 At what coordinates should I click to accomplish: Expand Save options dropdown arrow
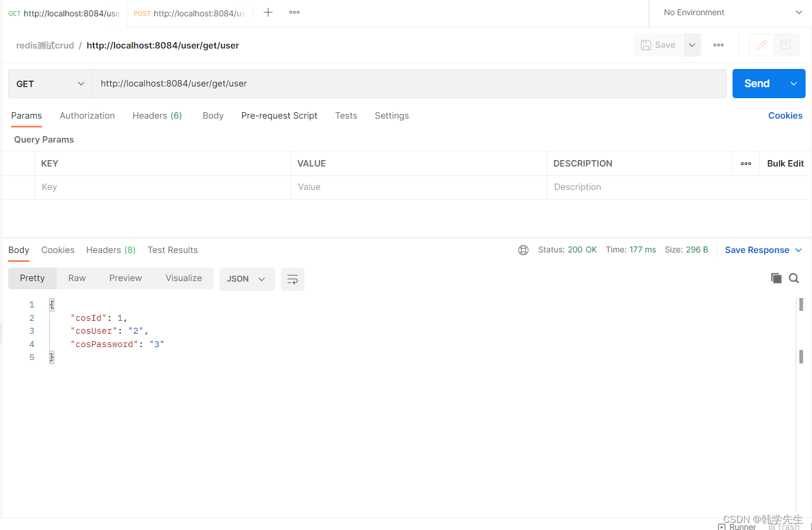[692, 45]
